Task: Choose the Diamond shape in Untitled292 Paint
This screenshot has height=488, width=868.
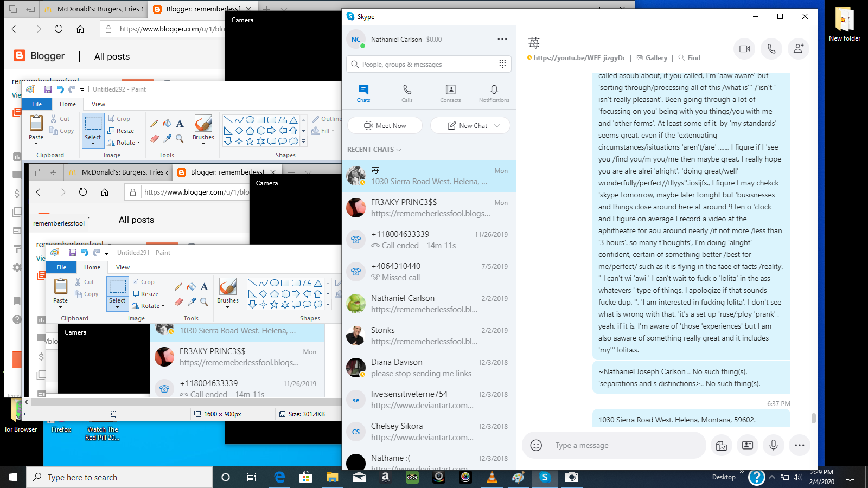Action: tap(239, 131)
